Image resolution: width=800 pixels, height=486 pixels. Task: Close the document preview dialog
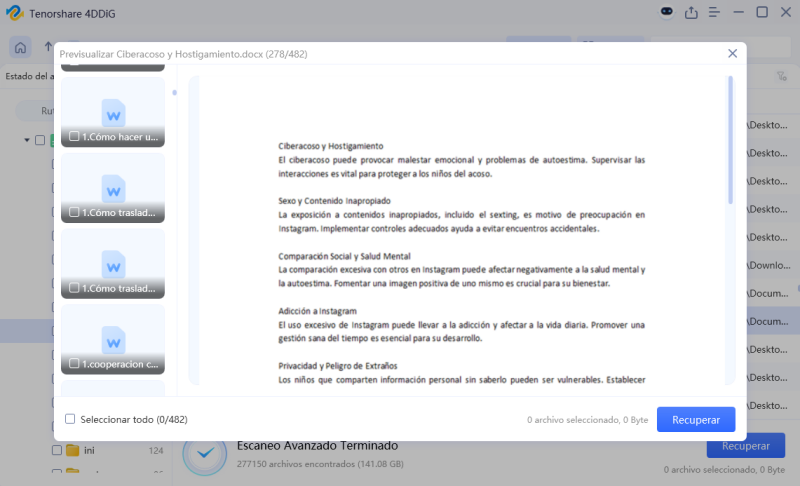[x=732, y=54]
